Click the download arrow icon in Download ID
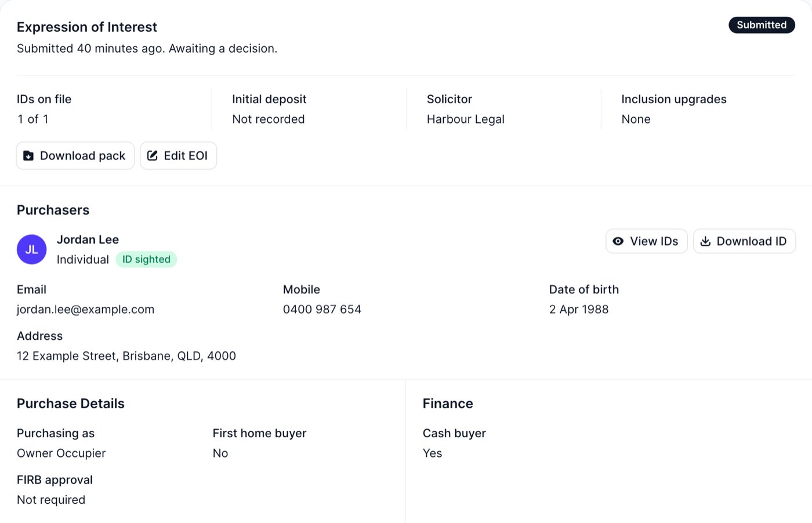This screenshot has height=523, width=812. click(x=705, y=241)
